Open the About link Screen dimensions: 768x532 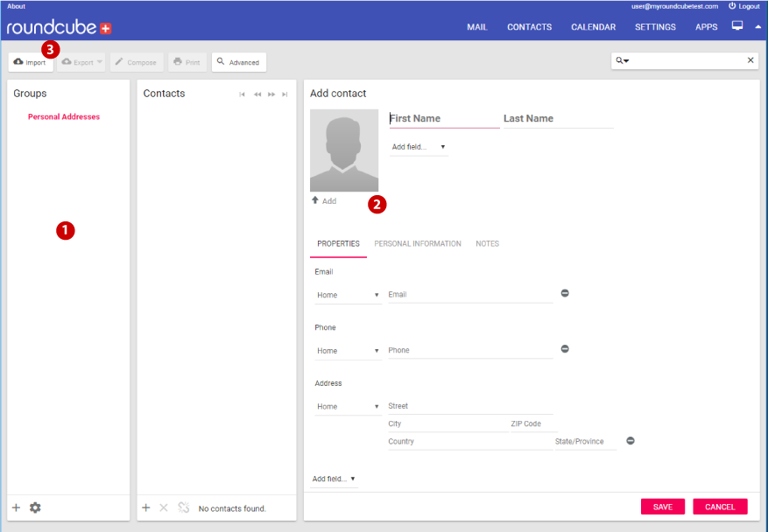tap(16, 6)
